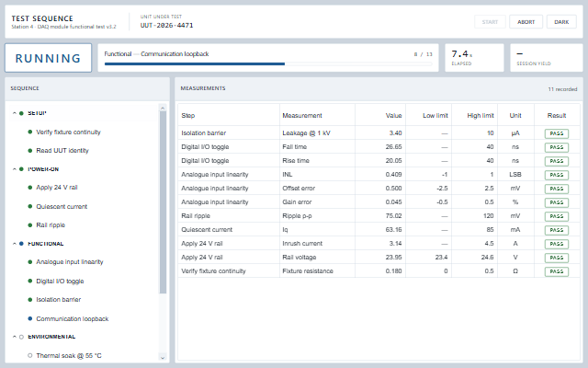Click the empty circle beside Thermal soak

pyautogui.click(x=30, y=356)
